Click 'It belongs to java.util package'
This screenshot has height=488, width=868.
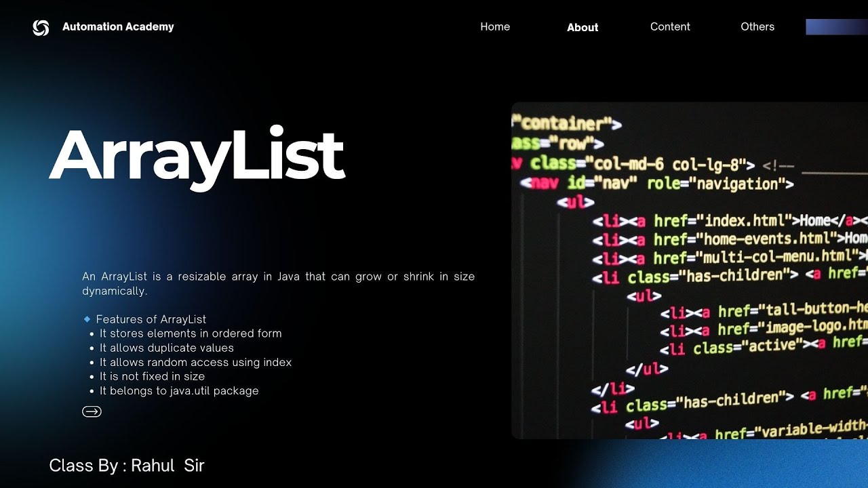[x=179, y=390]
